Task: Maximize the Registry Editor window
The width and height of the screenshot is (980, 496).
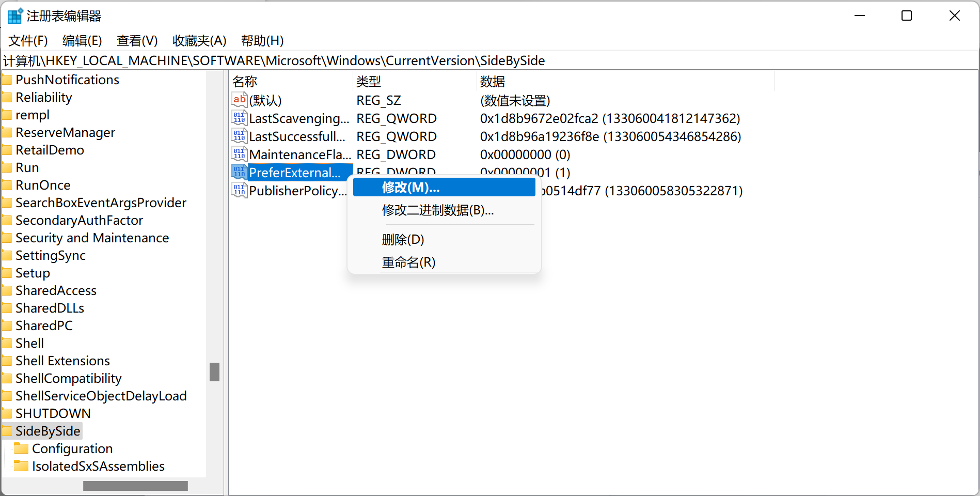Action: (x=907, y=16)
